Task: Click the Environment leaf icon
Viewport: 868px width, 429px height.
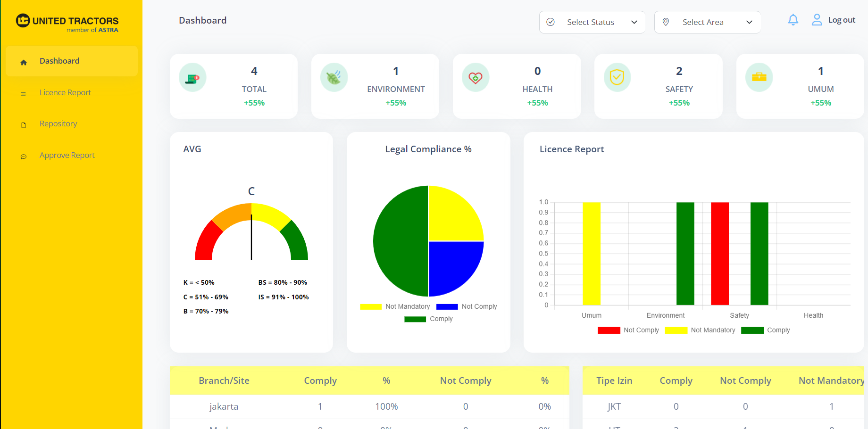Action: [x=334, y=77]
